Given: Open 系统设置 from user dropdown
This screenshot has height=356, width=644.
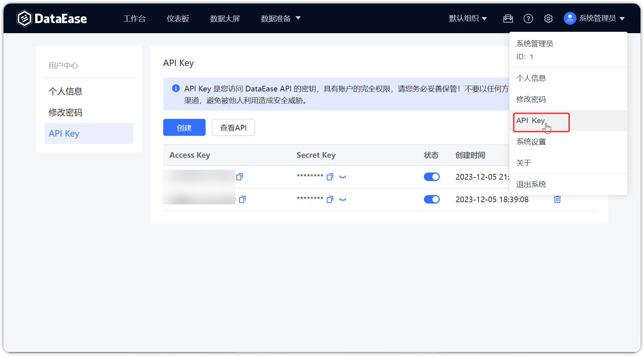Looking at the screenshot, I should (568, 142).
